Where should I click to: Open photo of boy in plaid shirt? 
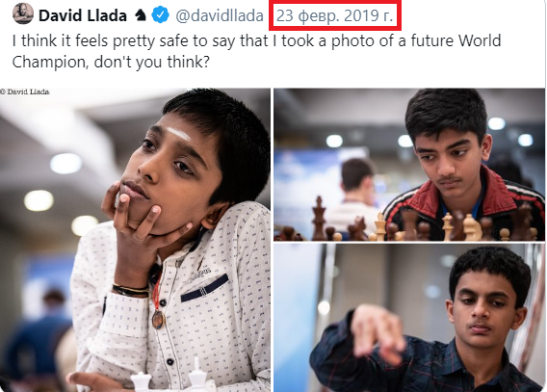click(409, 318)
